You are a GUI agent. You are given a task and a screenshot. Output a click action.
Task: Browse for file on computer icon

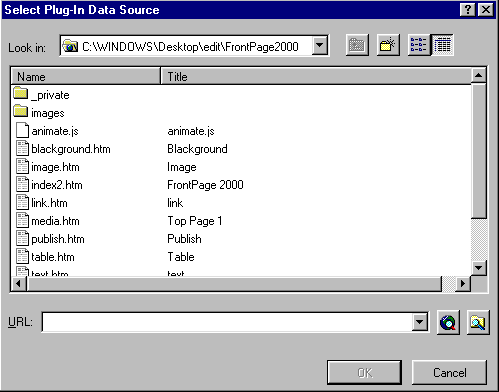[x=478, y=322]
